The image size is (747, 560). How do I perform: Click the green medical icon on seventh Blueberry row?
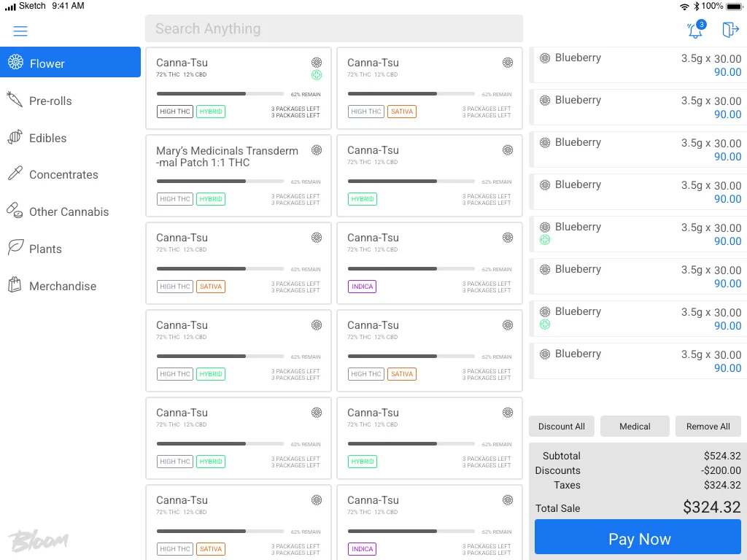[x=545, y=324]
